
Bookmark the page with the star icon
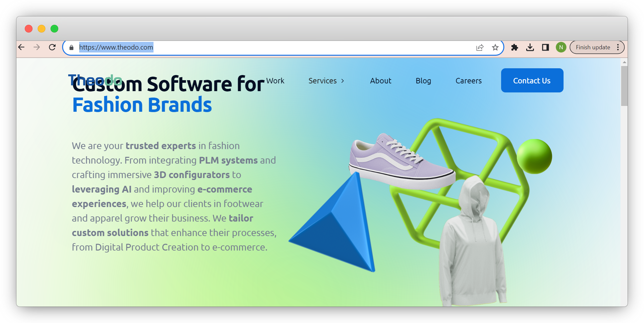495,48
